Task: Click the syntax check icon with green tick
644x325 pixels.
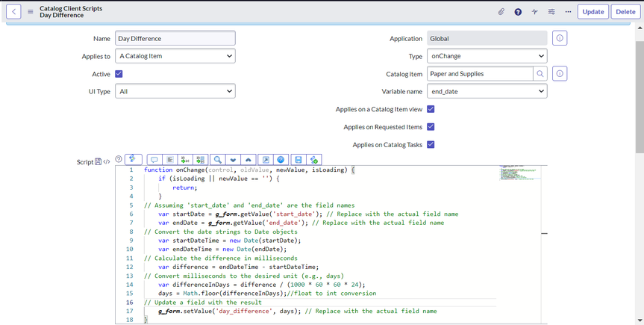Action: coord(314,160)
